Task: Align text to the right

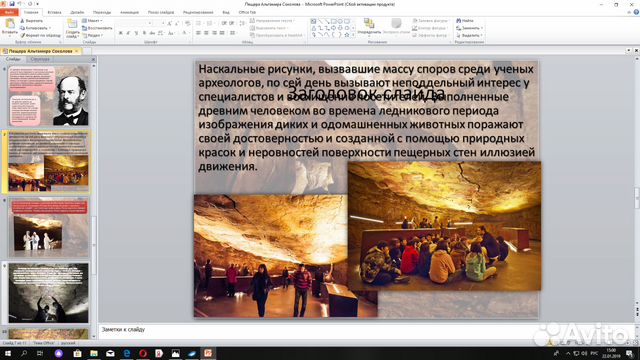Action: coord(214,33)
